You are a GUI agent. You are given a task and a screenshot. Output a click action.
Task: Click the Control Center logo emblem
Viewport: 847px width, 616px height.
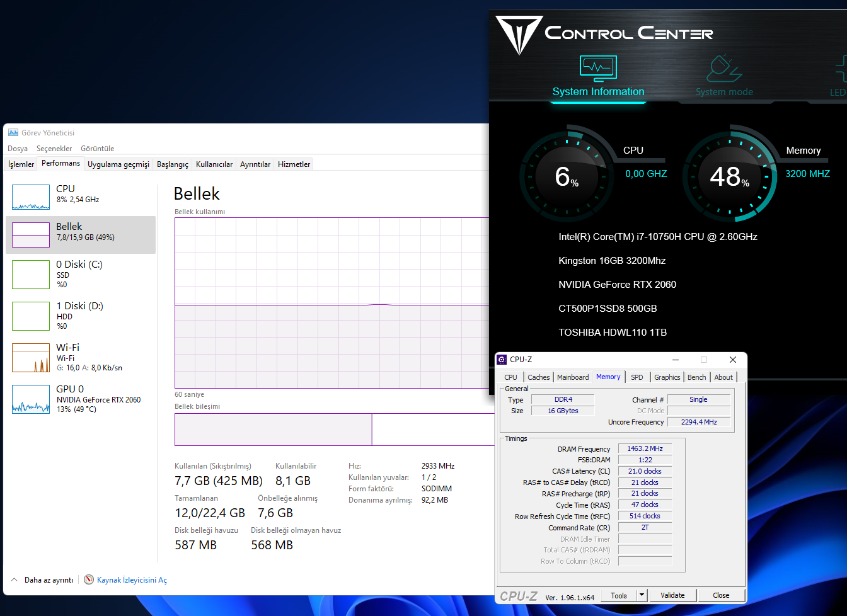pyautogui.click(x=519, y=35)
